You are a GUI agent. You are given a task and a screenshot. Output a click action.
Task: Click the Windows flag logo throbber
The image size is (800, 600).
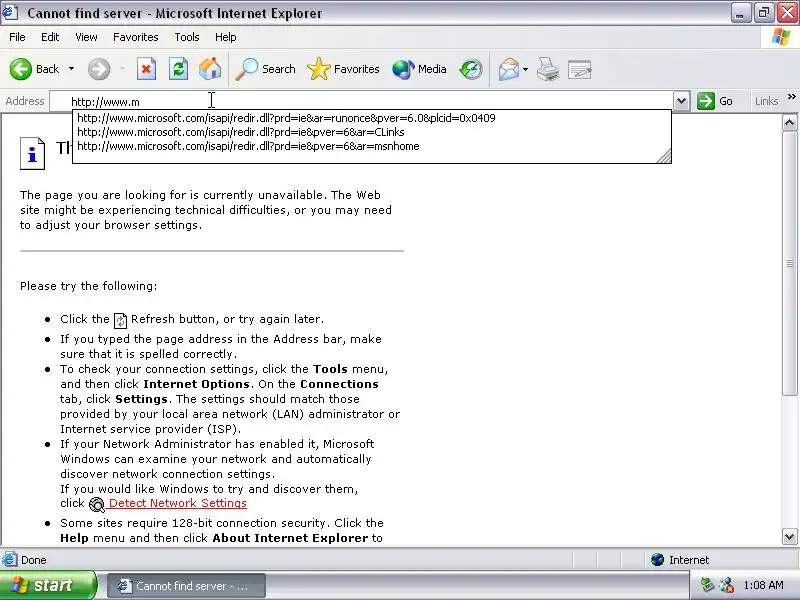click(781, 37)
